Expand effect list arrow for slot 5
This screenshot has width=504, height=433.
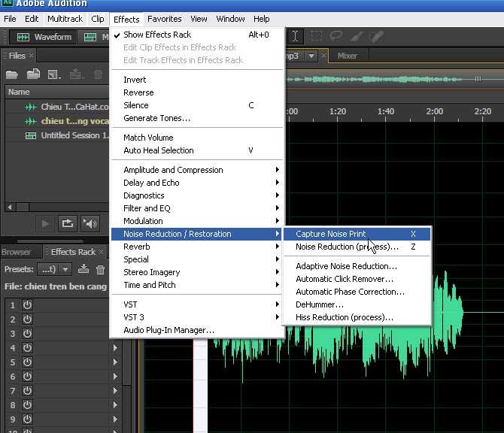(115, 362)
